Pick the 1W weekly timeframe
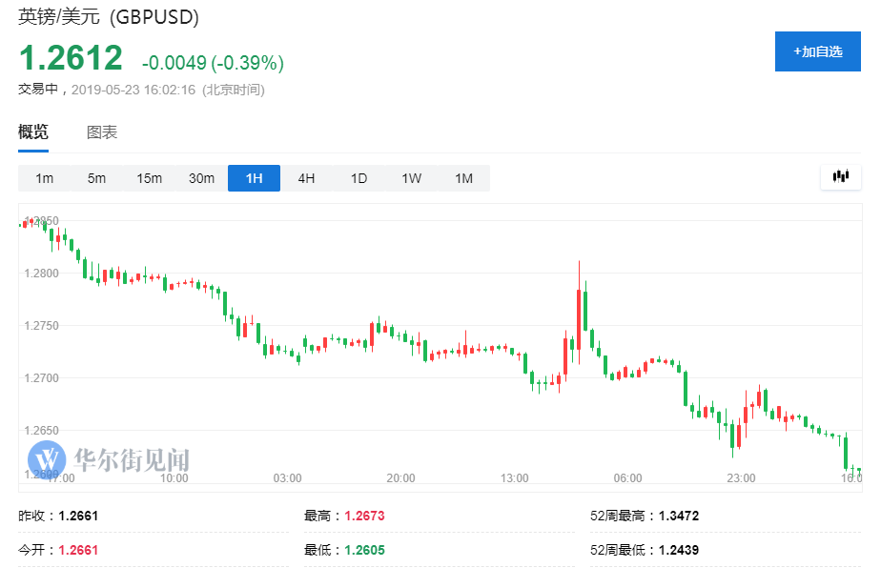Viewport: 881px width, 588px height. pyautogui.click(x=411, y=178)
